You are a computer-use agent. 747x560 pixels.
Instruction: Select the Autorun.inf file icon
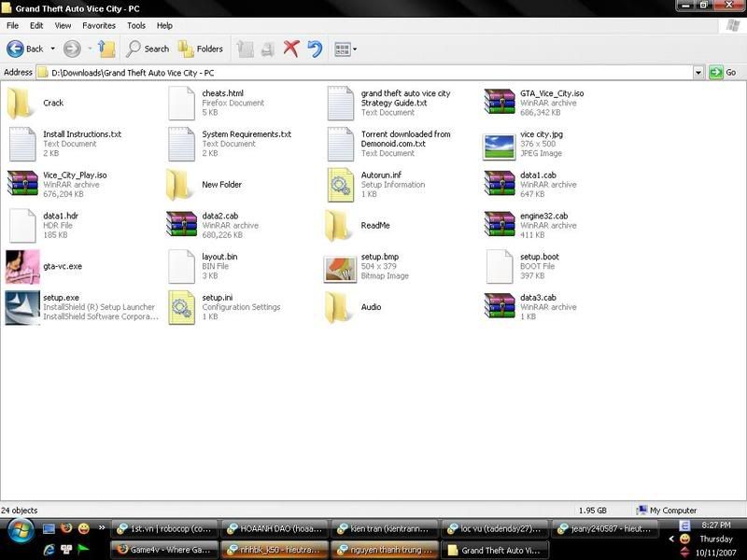pyautogui.click(x=341, y=185)
